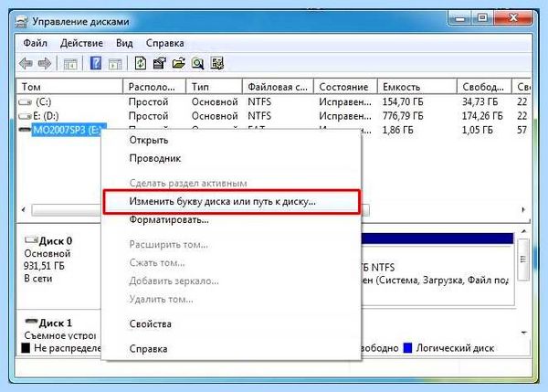Open the Файл menu

click(x=35, y=43)
